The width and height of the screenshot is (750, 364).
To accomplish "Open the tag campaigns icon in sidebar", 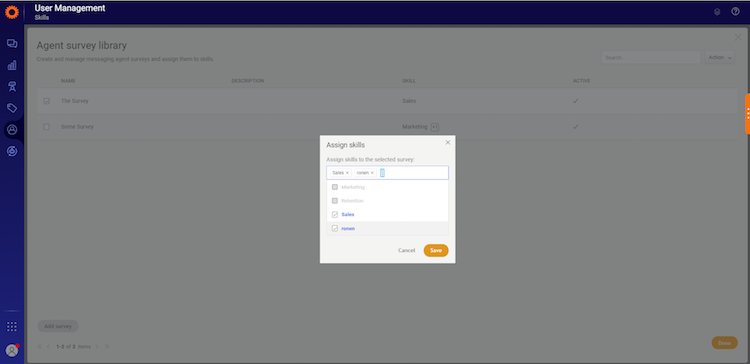I will coord(12,108).
